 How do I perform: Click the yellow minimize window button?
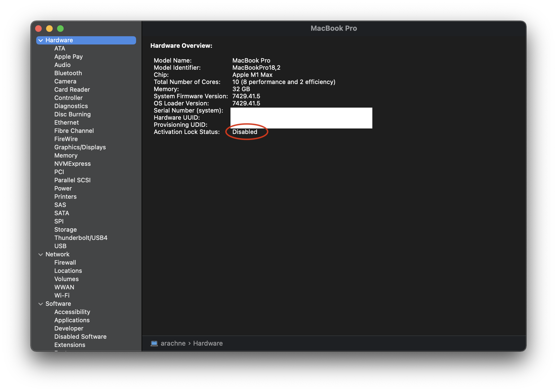(x=49, y=29)
